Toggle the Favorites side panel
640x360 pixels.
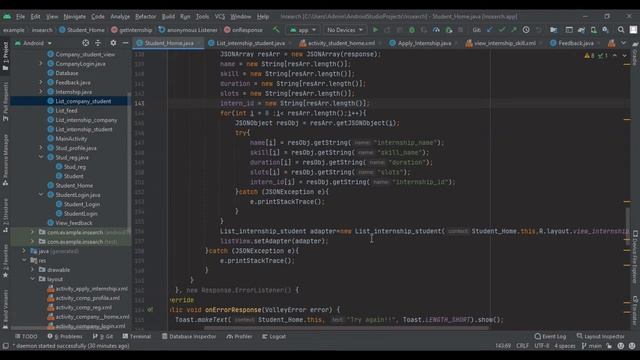(5, 261)
